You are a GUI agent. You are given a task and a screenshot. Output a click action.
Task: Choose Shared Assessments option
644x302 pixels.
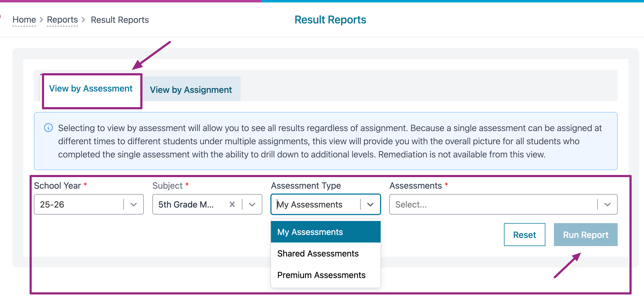[318, 254]
